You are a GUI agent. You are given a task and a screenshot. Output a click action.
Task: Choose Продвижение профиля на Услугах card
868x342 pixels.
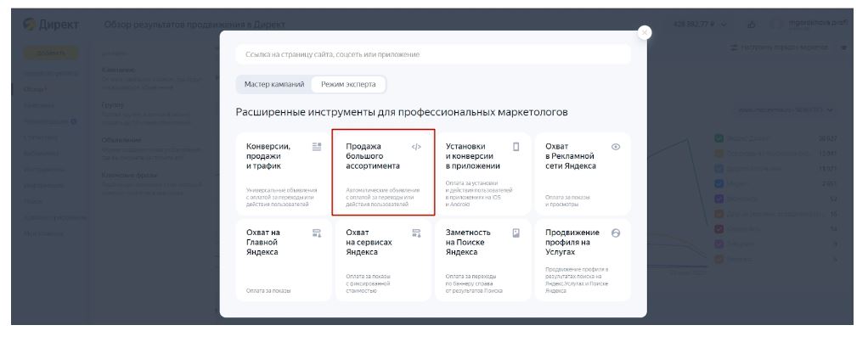(x=583, y=260)
